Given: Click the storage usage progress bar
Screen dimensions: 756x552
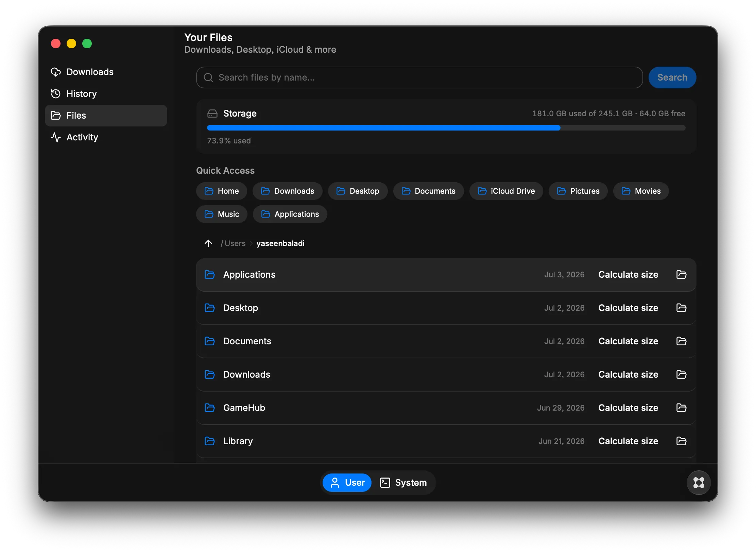Looking at the screenshot, I should [x=446, y=128].
